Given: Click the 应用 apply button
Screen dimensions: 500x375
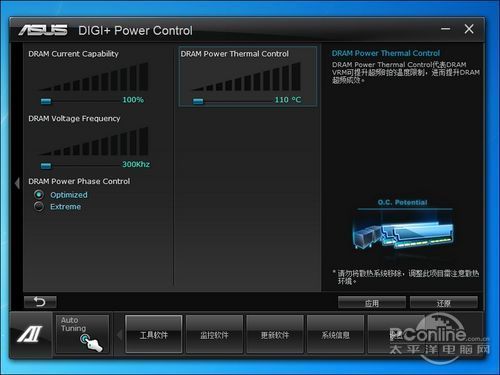Looking at the screenshot, I should pos(372,303).
